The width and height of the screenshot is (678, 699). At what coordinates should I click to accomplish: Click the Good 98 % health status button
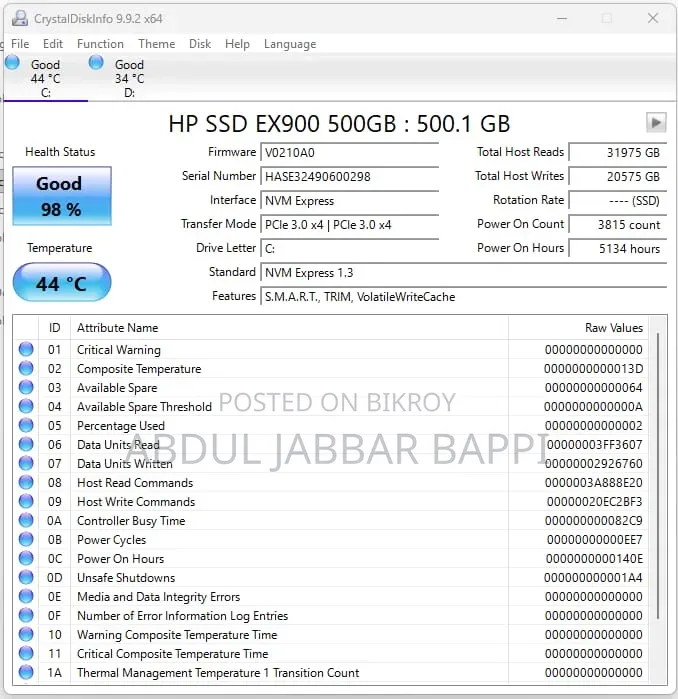click(62, 196)
